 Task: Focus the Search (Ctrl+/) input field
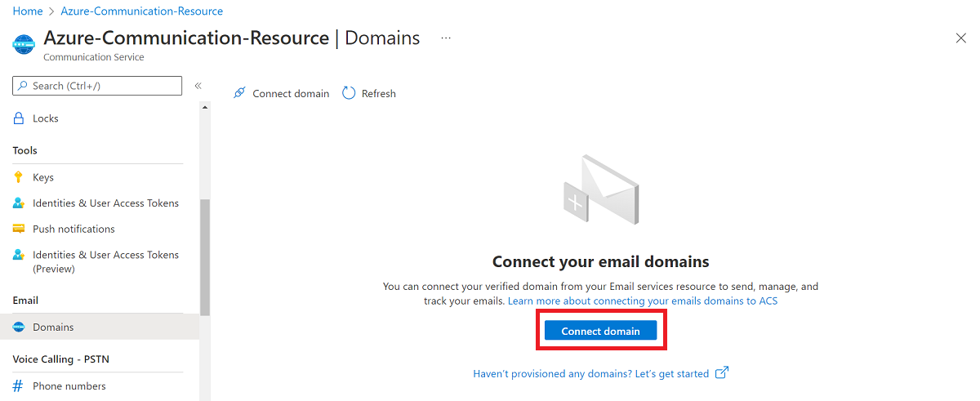[x=97, y=86]
